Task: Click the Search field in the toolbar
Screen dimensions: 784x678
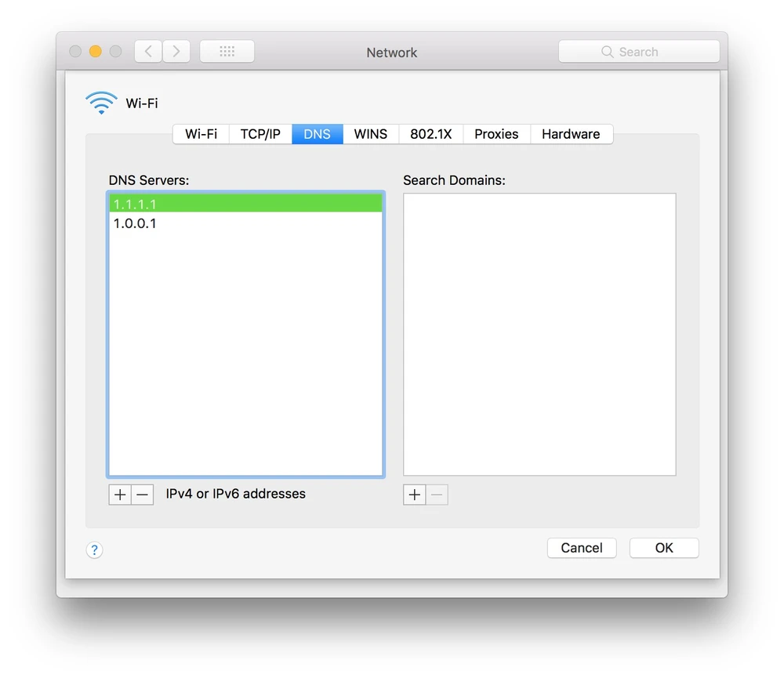Action: point(639,52)
